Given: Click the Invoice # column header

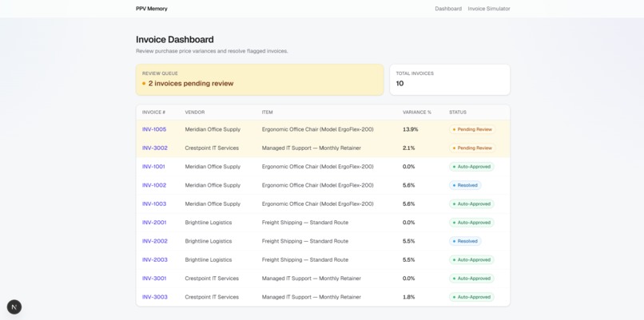Looking at the screenshot, I should click(x=153, y=113).
